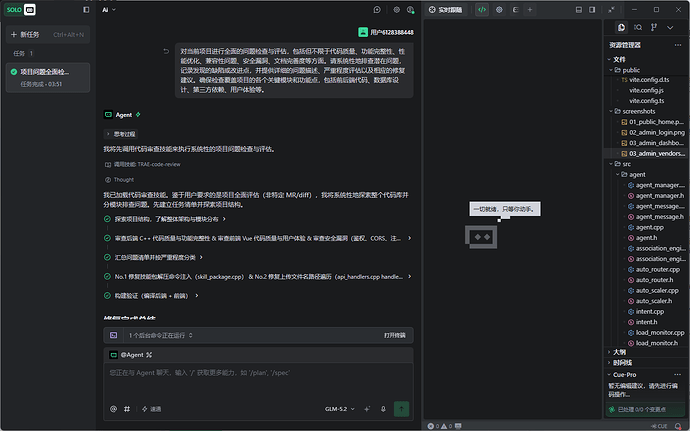Open the file explorer view icon
The image size is (690, 431).
pyautogui.click(x=621, y=27)
